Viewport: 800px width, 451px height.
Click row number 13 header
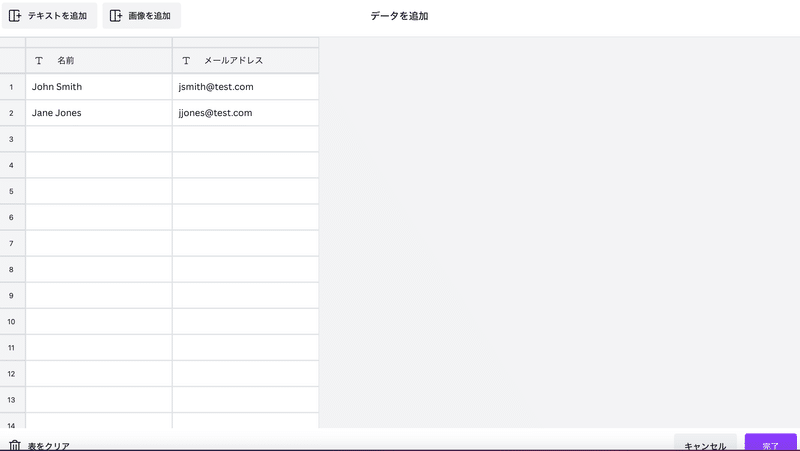12,400
